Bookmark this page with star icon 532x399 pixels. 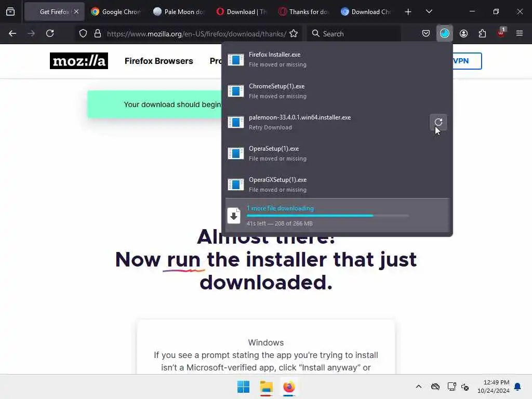[294, 34]
